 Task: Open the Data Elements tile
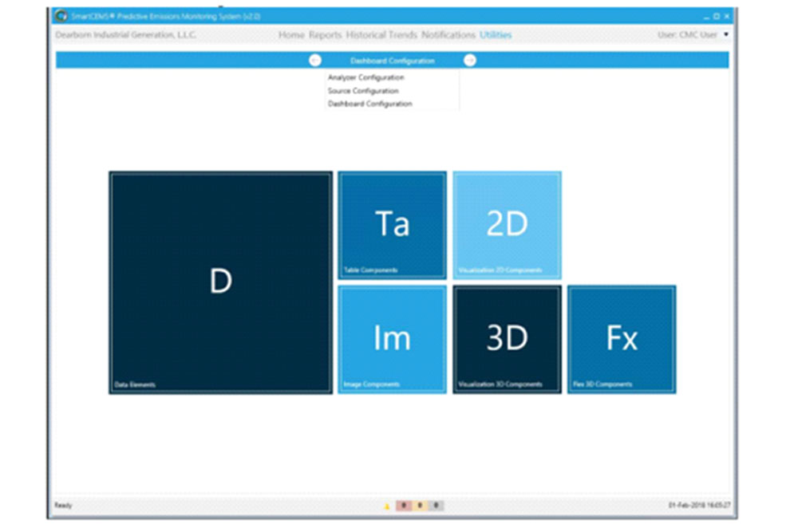(x=220, y=282)
